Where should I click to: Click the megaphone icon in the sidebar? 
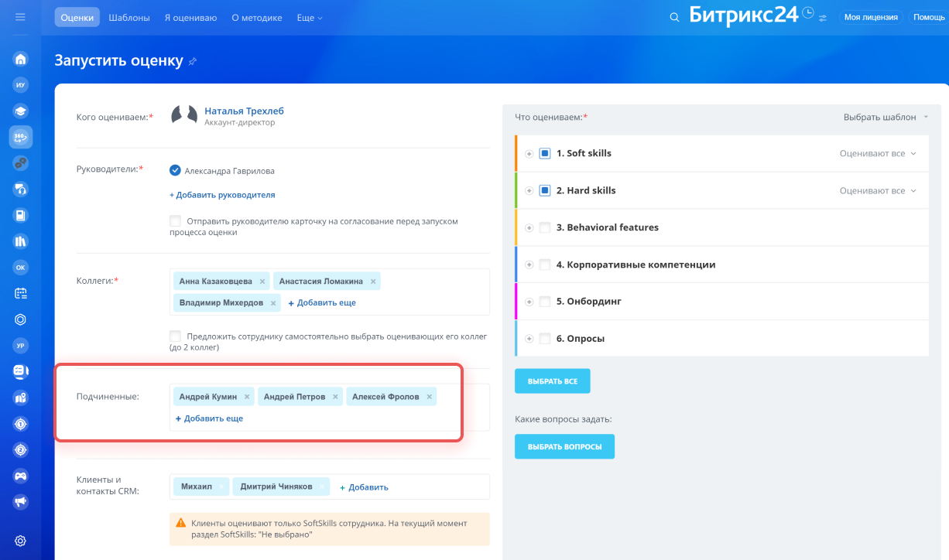tap(21, 502)
